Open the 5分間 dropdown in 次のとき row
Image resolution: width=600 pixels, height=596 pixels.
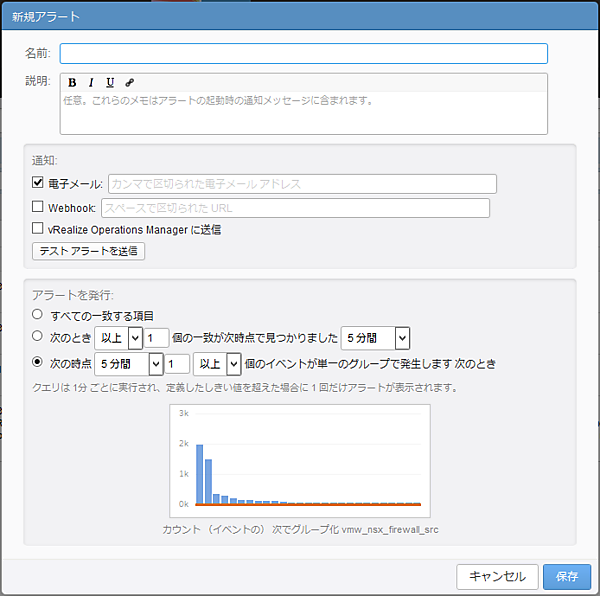(x=375, y=338)
